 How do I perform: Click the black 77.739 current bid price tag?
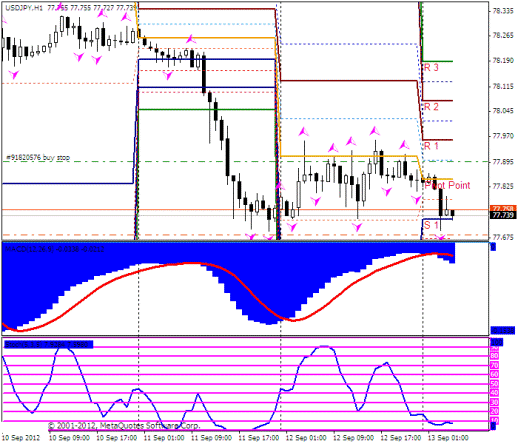coord(503,215)
